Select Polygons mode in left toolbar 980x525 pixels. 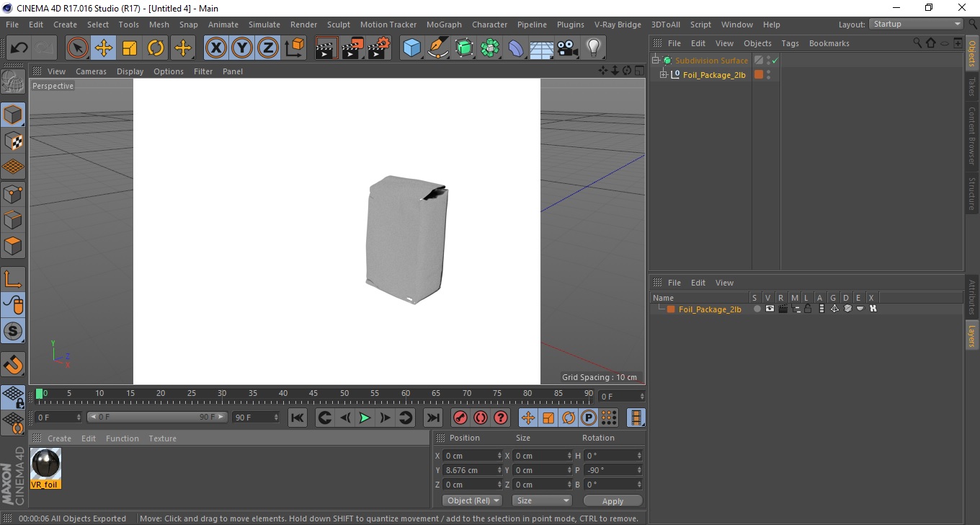point(13,246)
